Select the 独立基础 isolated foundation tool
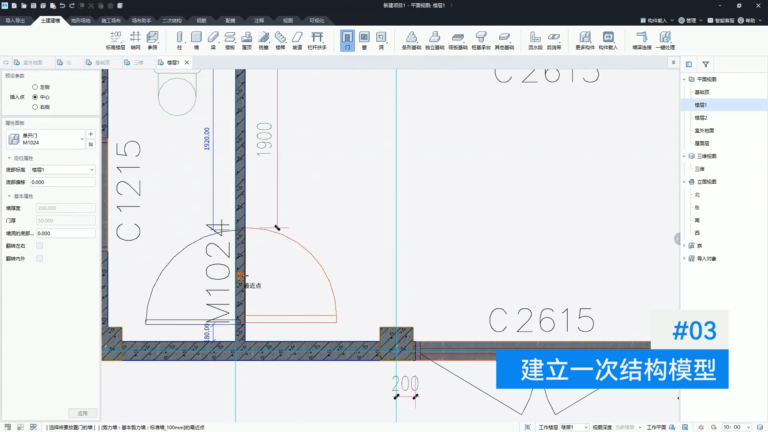Viewport: 768px width, 432px height. tap(434, 40)
